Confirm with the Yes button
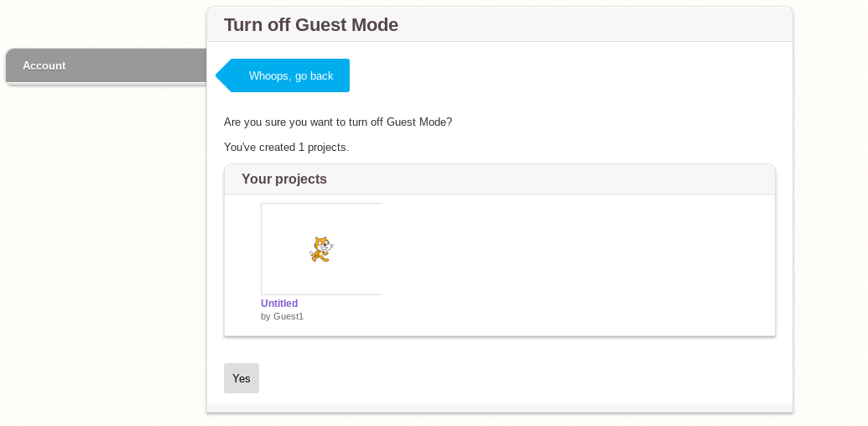Screen dimensions: 868x426 (242, 378)
